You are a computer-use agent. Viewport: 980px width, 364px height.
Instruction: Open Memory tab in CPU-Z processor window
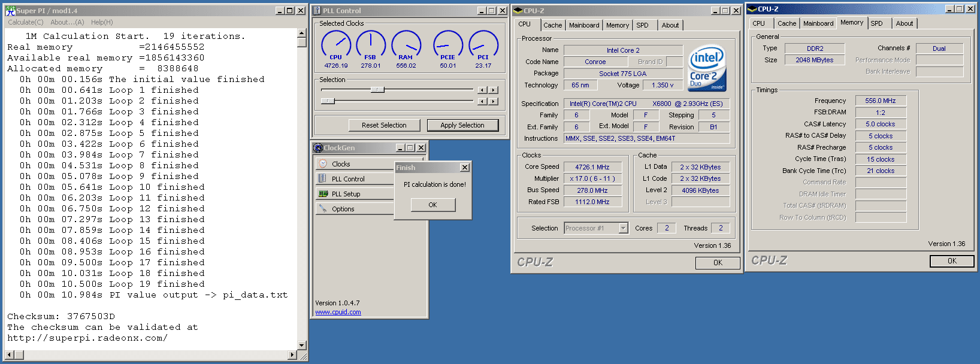(618, 25)
